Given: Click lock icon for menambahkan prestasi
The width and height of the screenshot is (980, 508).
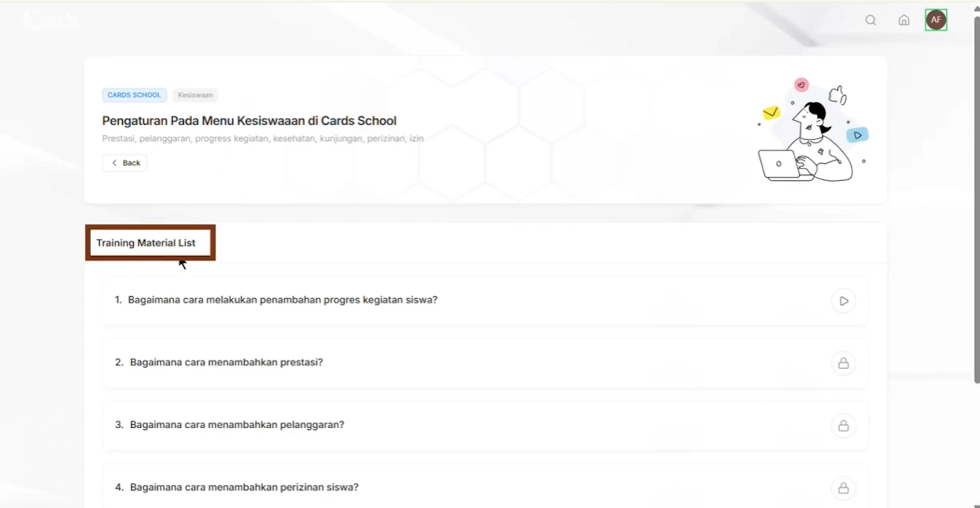Looking at the screenshot, I should point(843,363).
